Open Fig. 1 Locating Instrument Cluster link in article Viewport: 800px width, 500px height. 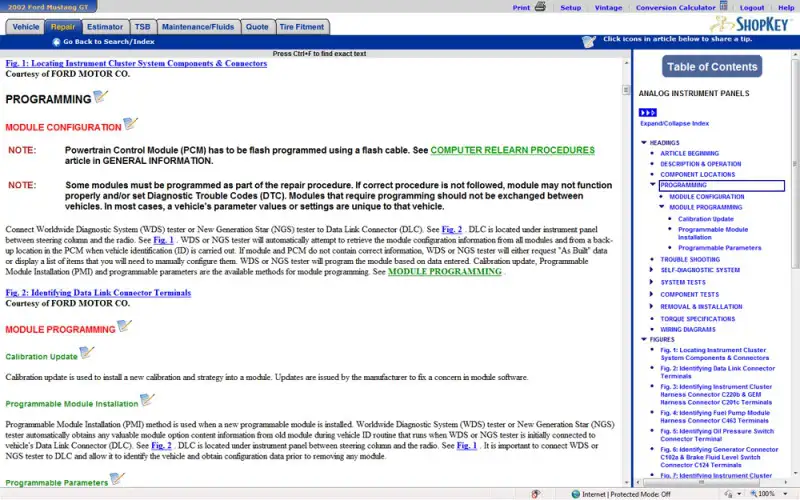tap(136, 63)
